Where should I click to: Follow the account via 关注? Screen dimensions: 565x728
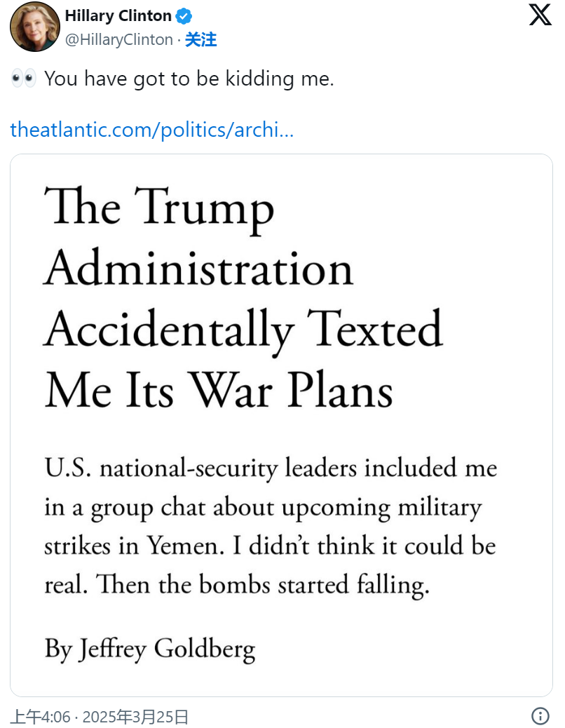tap(201, 40)
